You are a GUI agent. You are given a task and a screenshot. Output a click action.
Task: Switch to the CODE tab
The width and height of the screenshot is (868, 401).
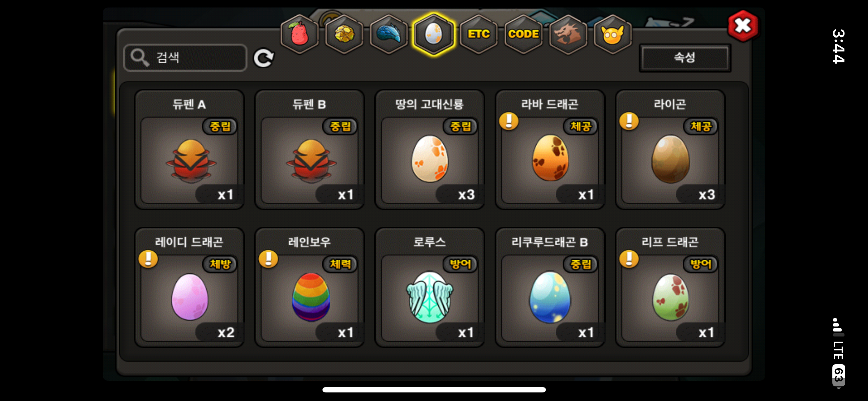click(x=523, y=34)
